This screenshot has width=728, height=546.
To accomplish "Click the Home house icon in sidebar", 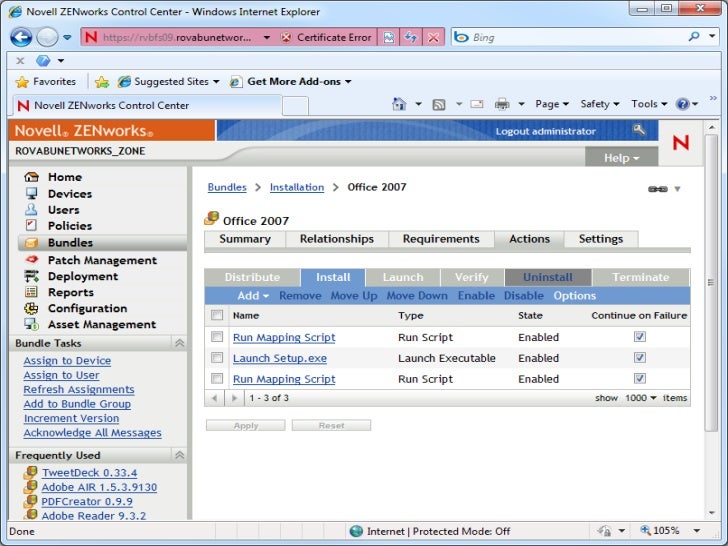I will coord(32,177).
